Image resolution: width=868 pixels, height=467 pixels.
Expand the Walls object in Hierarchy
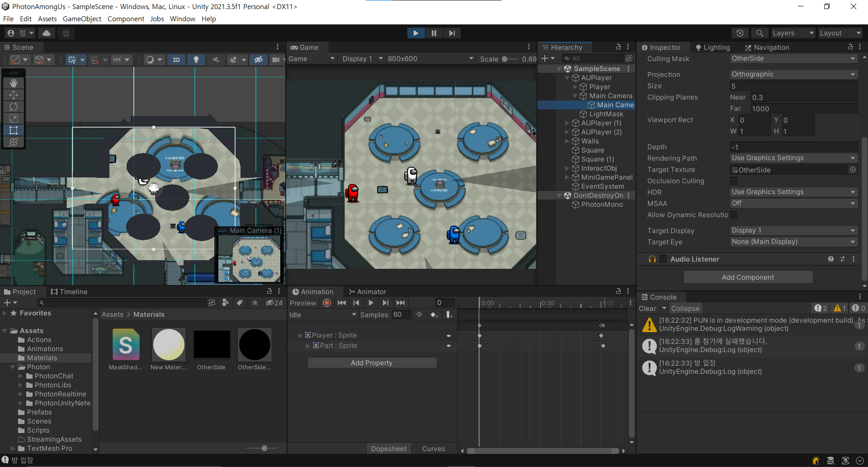567,141
